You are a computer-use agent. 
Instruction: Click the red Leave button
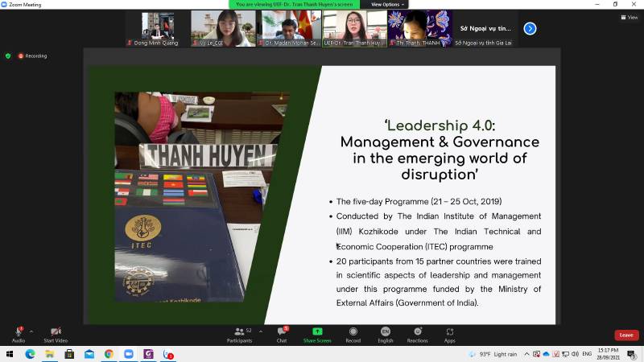click(626, 335)
